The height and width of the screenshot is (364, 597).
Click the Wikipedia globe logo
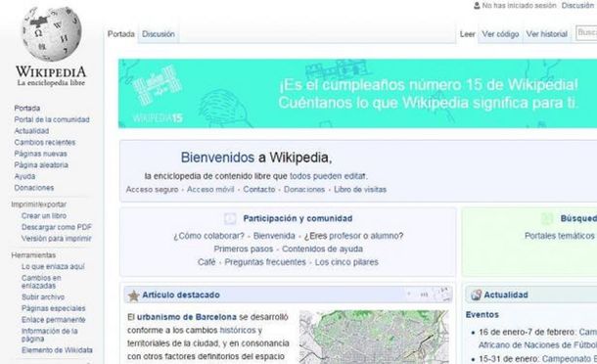click(52, 33)
